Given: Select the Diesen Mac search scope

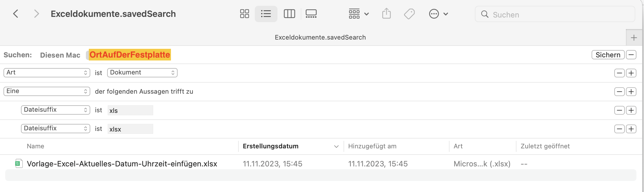Looking at the screenshot, I should click(60, 55).
